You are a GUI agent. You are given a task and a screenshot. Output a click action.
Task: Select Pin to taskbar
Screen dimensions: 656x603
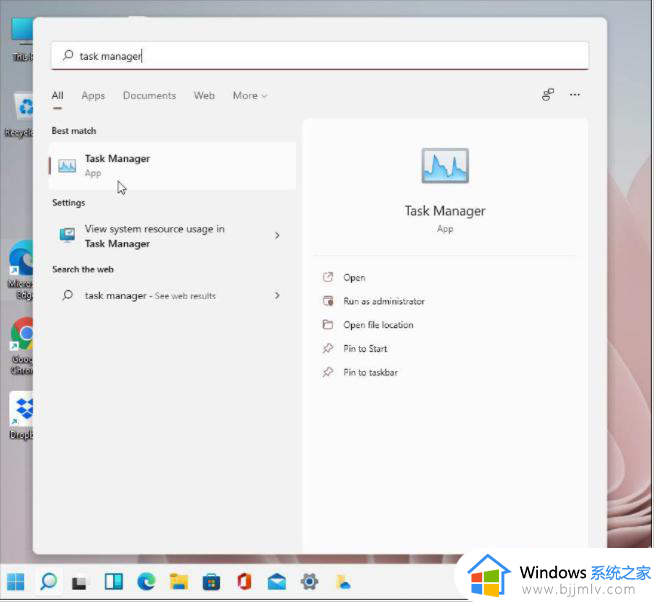(x=370, y=372)
